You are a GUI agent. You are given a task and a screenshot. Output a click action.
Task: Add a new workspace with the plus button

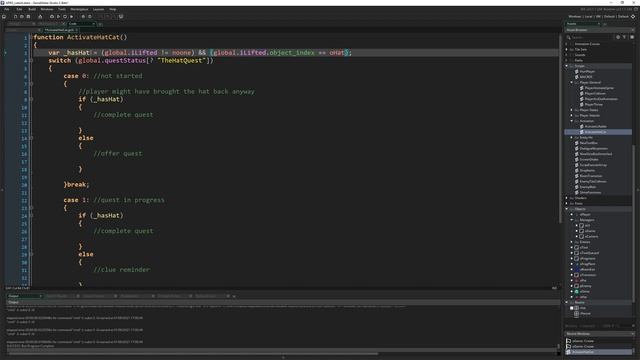coord(100,24)
